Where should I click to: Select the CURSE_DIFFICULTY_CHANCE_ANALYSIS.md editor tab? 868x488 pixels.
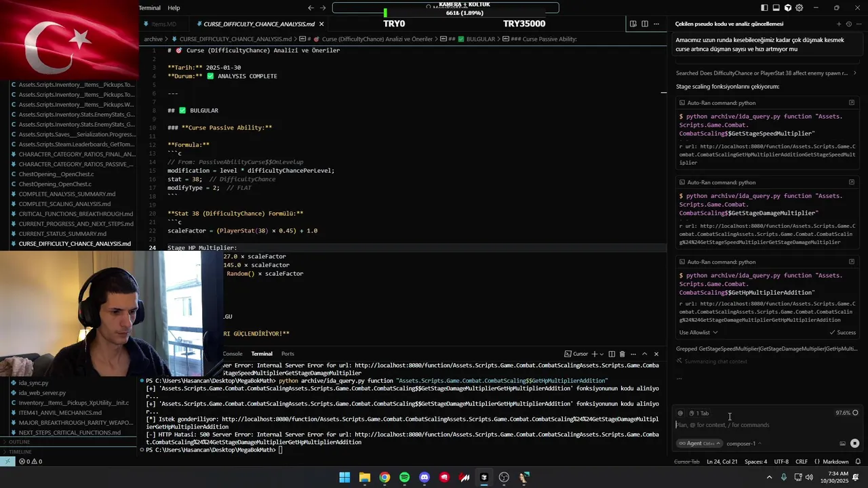[258, 24]
